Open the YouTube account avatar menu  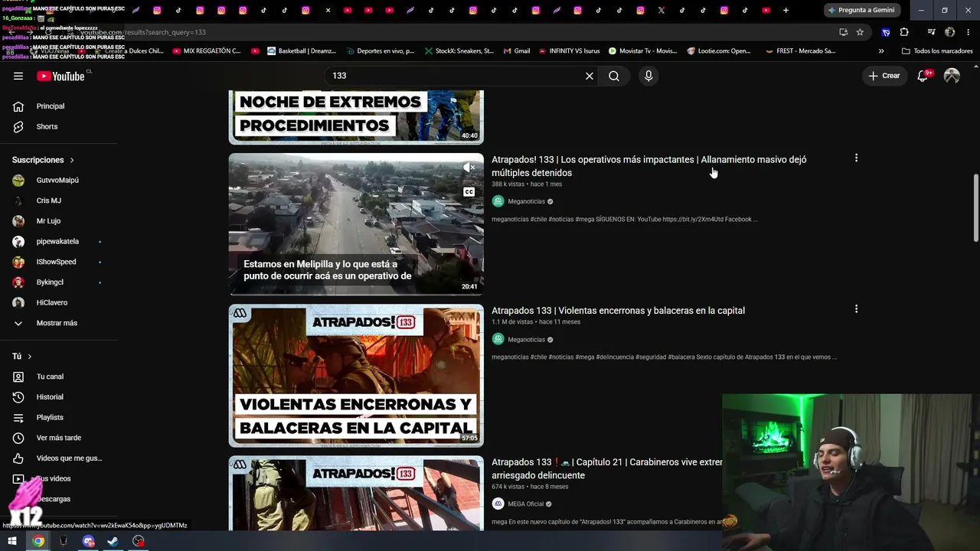coord(952,76)
